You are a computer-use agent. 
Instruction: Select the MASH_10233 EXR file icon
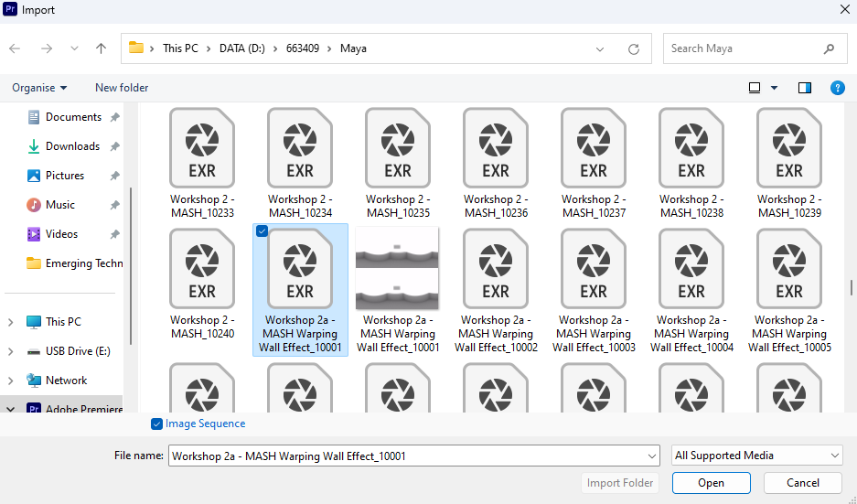coord(202,149)
